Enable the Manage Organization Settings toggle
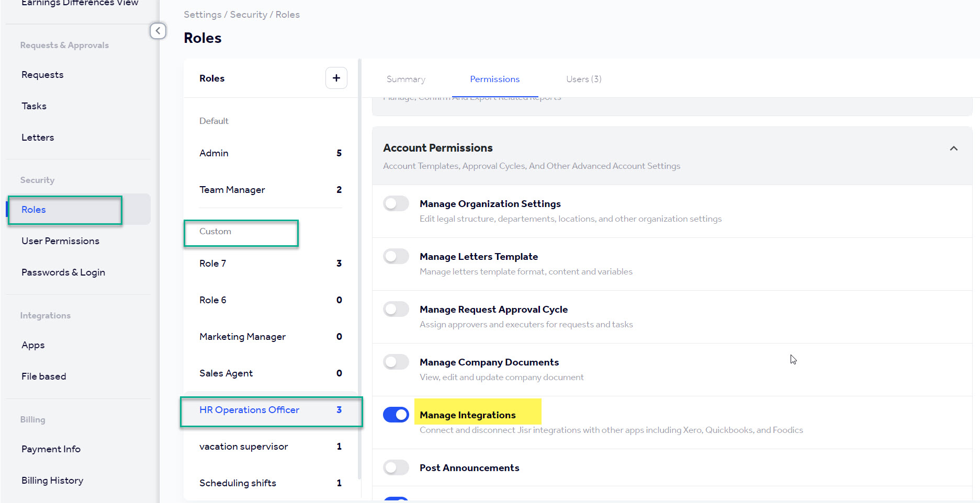This screenshot has height=503, width=980. (x=396, y=203)
